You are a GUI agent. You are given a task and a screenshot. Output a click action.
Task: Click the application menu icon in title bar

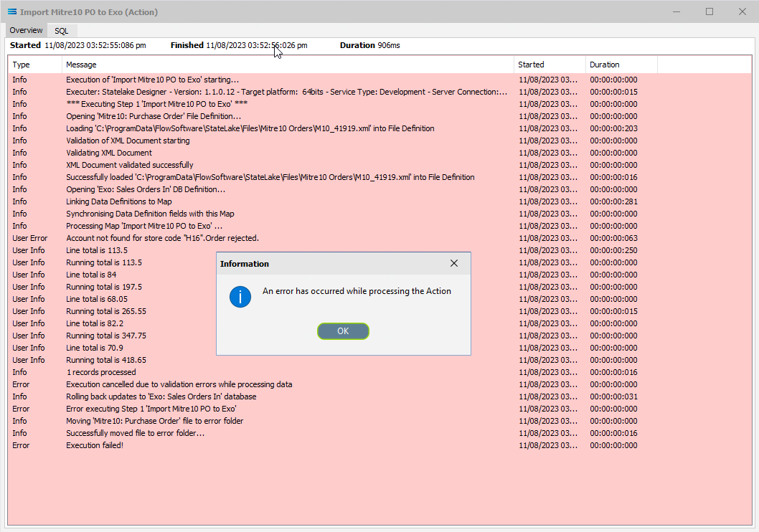[12, 11]
